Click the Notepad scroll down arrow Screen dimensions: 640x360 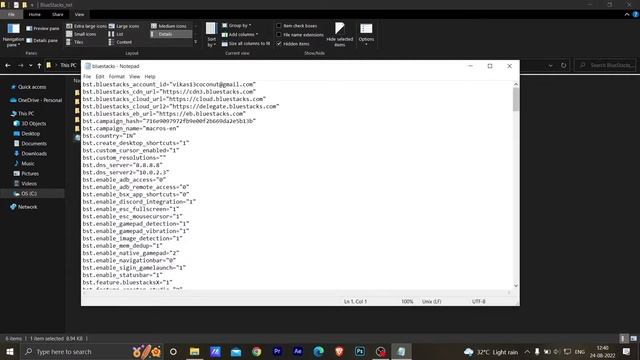tap(516, 286)
